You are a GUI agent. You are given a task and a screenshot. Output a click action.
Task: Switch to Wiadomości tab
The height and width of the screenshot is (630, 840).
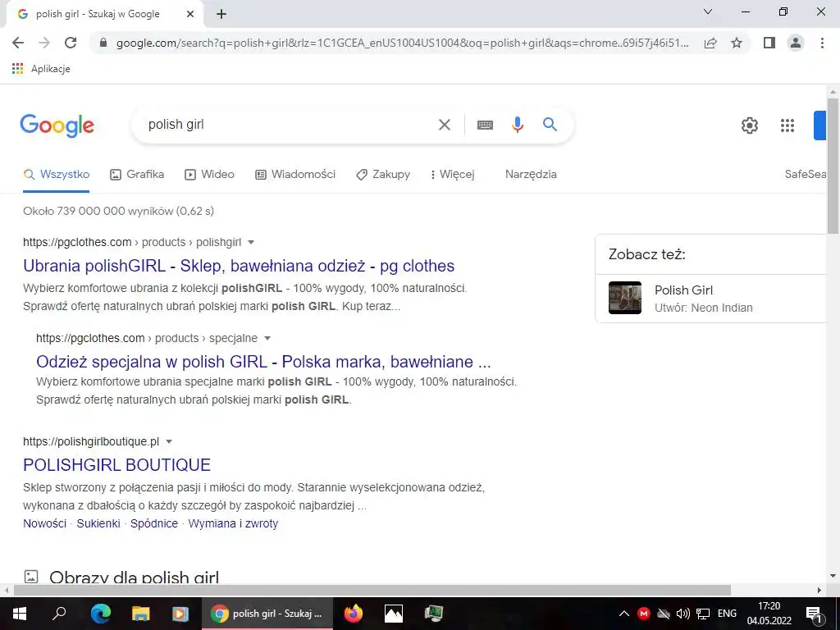[295, 175]
